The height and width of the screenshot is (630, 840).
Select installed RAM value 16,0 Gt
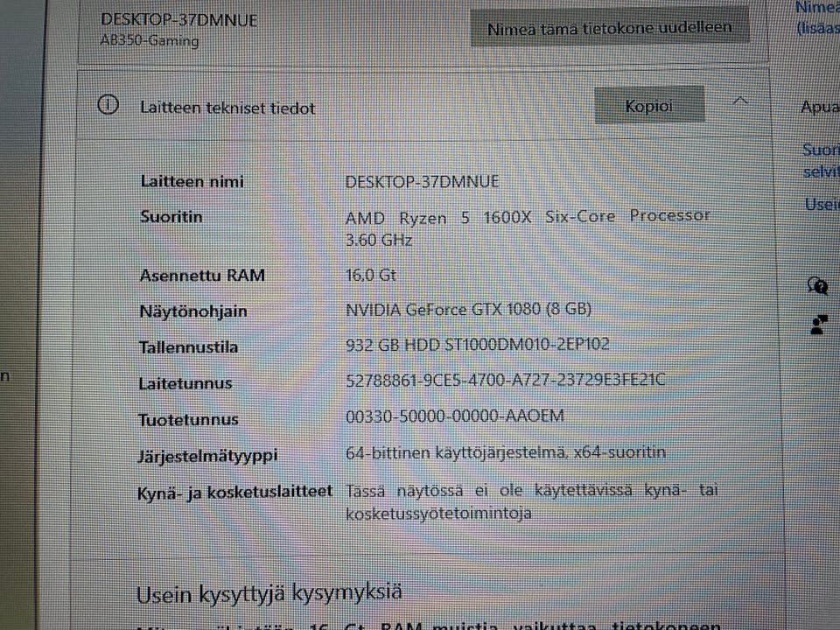point(371,275)
